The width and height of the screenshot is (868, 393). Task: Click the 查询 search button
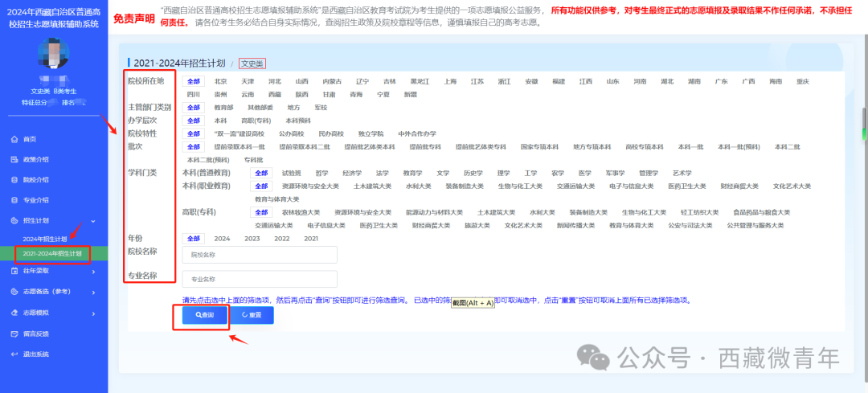pyautogui.click(x=204, y=315)
